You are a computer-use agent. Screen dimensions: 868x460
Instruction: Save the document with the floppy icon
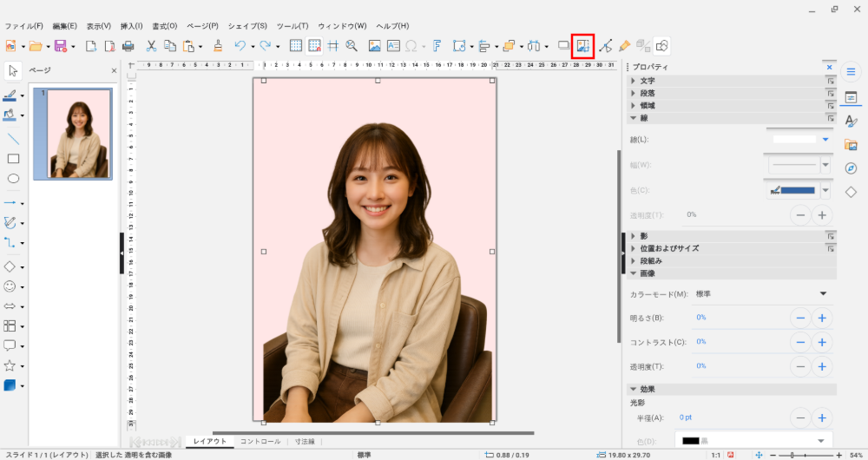coord(61,46)
